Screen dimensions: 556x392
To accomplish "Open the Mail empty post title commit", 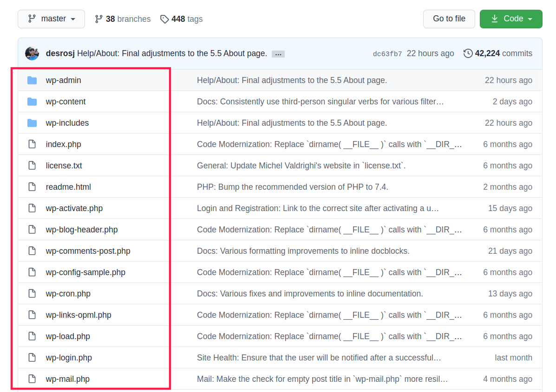I will [x=322, y=379].
